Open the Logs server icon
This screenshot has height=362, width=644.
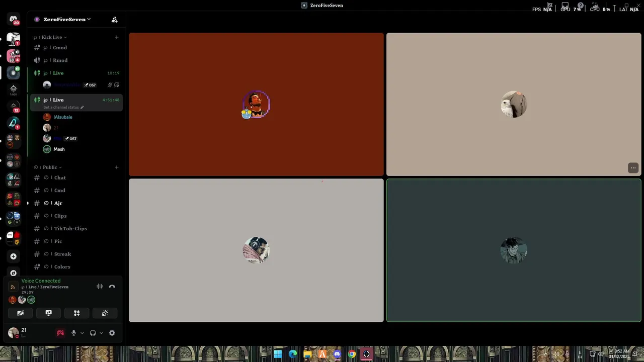click(x=14, y=89)
